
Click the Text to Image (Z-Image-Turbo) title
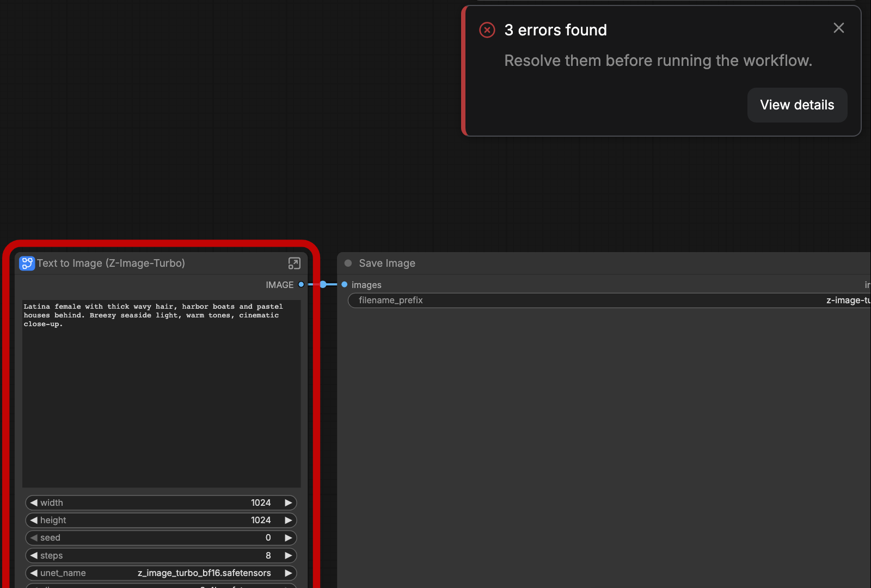pyautogui.click(x=111, y=264)
